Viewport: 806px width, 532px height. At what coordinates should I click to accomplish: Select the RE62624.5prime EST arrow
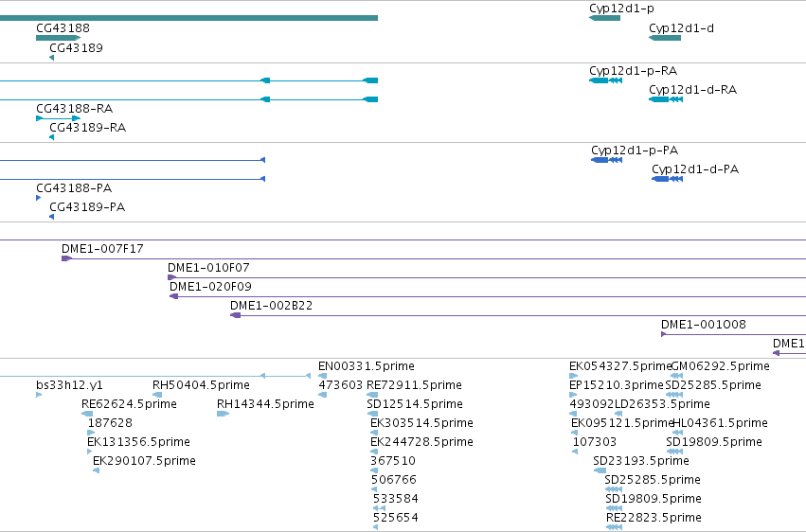[87, 414]
